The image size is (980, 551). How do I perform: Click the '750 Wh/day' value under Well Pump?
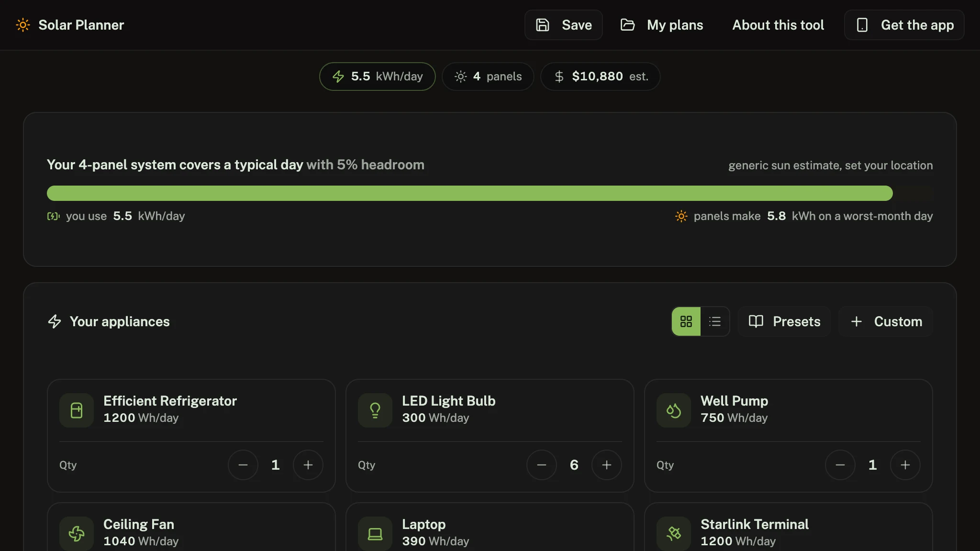tap(734, 418)
